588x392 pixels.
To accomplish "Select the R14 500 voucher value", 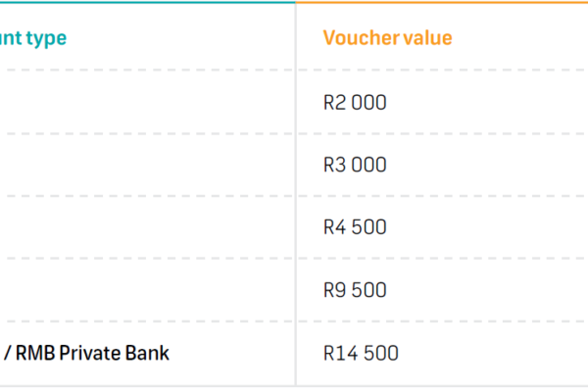I will [x=361, y=353].
